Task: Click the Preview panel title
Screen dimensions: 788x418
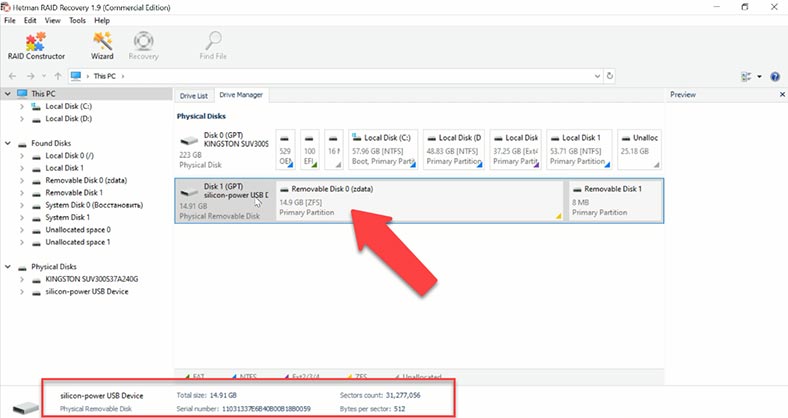Action: pyautogui.click(x=682, y=94)
